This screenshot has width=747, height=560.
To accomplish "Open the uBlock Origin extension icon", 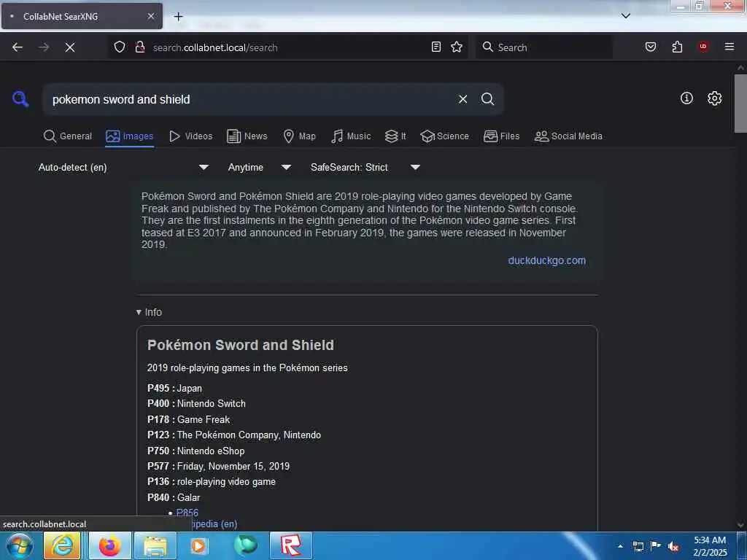I will click(703, 47).
